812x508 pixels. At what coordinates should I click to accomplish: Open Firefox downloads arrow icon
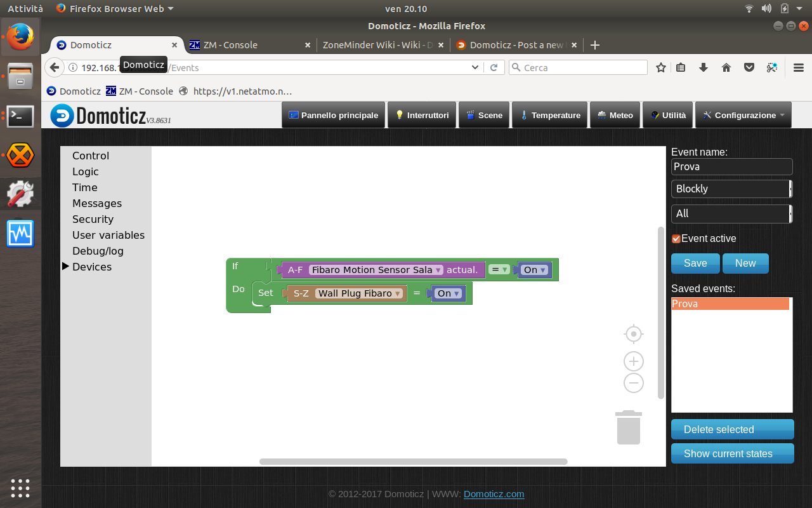click(704, 67)
